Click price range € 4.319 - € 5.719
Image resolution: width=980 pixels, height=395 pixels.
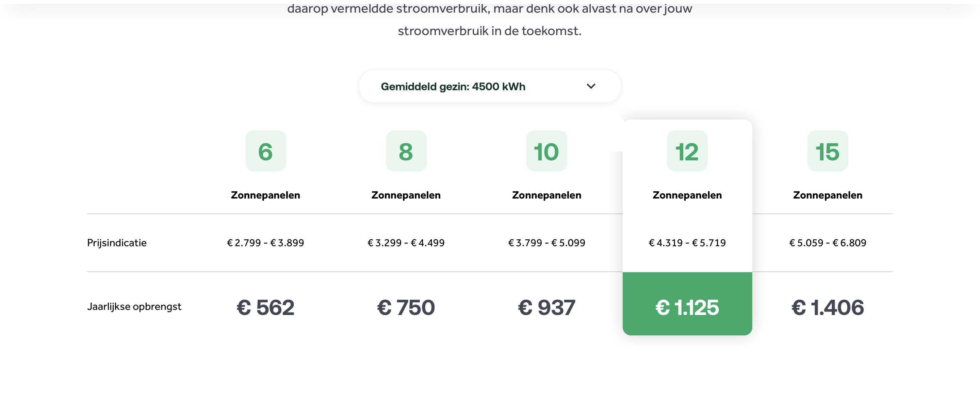pos(687,243)
